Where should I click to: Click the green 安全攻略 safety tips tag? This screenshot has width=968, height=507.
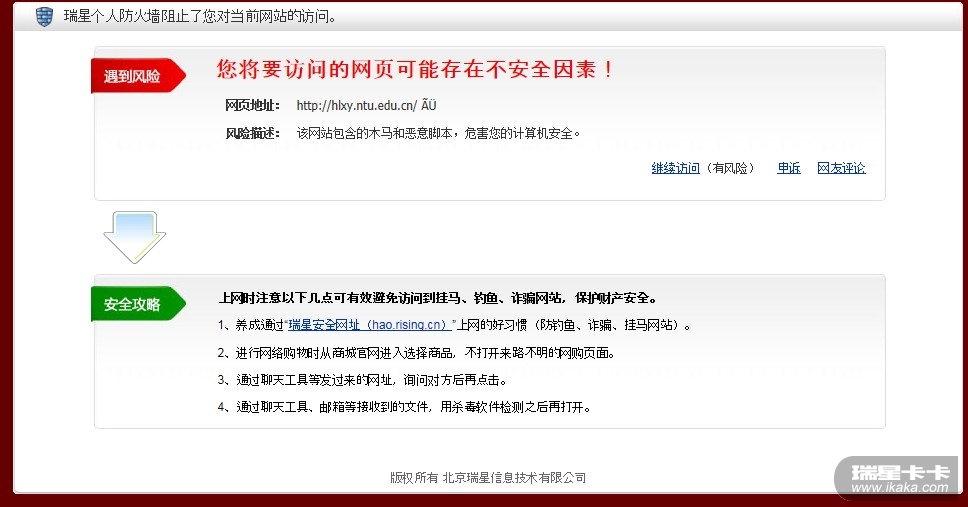pos(138,304)
